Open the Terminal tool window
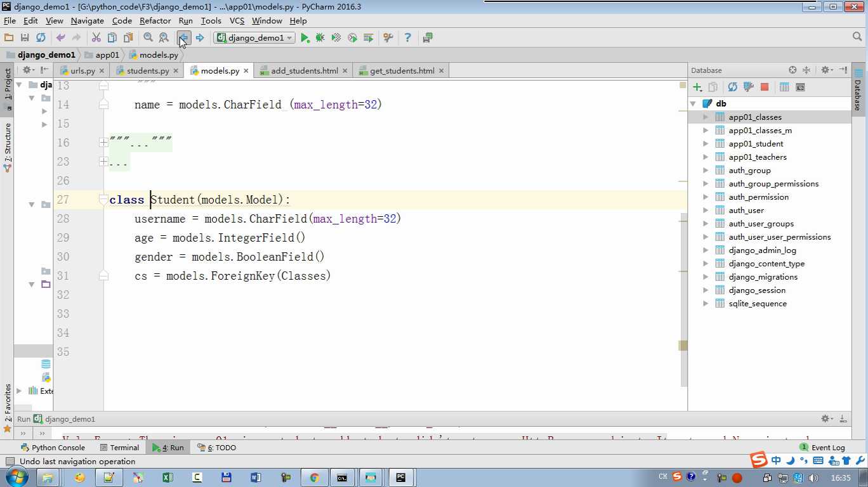The width and height of the screenshot is (868, 487). [x=119, y=447]
